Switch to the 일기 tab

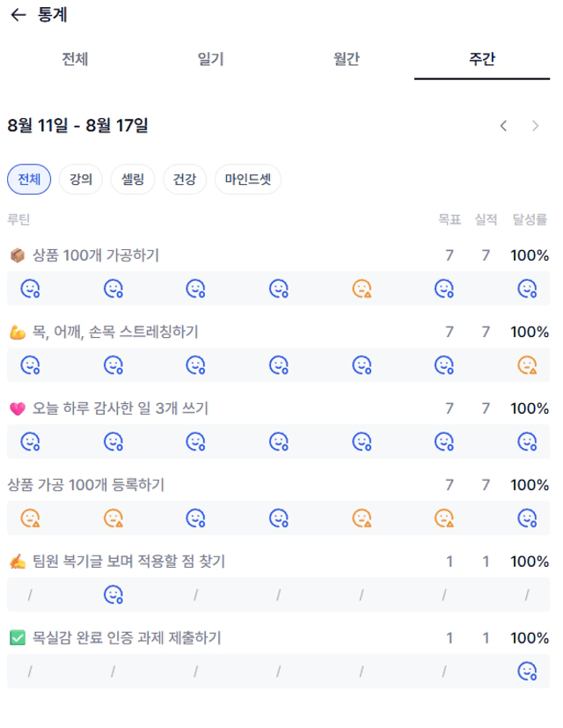pos(211,59)
